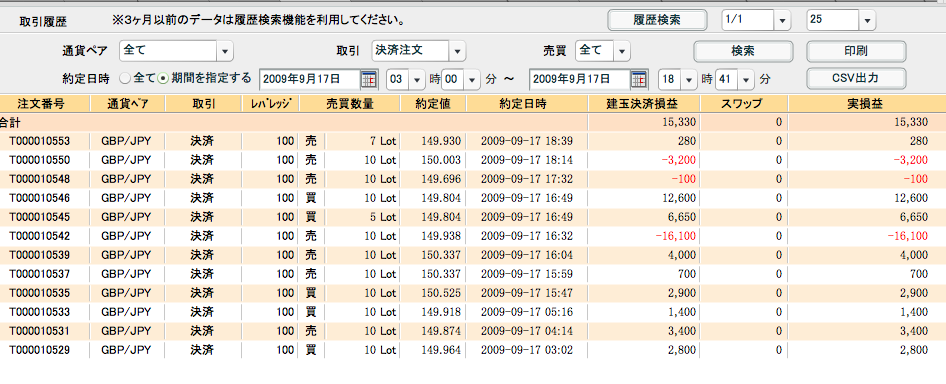Viewport: 946px width, 384px height.
Task: Sort by 約定日時 column header
Action: tap(527, 103)
